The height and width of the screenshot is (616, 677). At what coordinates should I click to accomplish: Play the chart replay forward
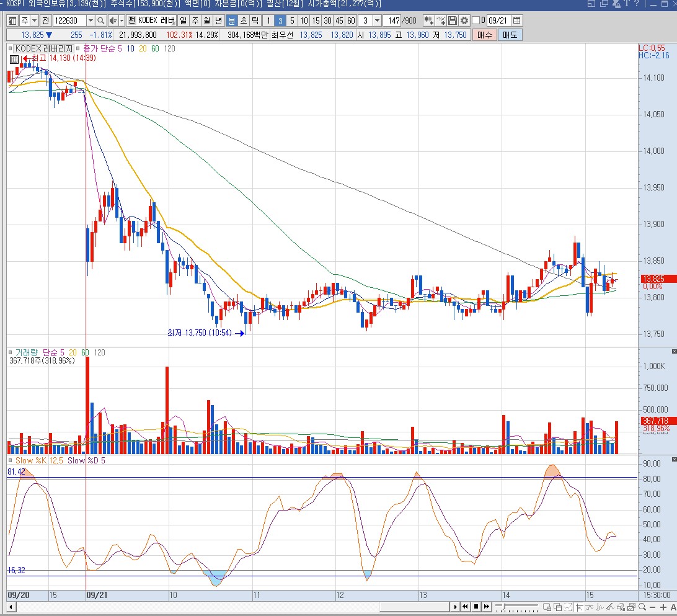click(456, 607)
